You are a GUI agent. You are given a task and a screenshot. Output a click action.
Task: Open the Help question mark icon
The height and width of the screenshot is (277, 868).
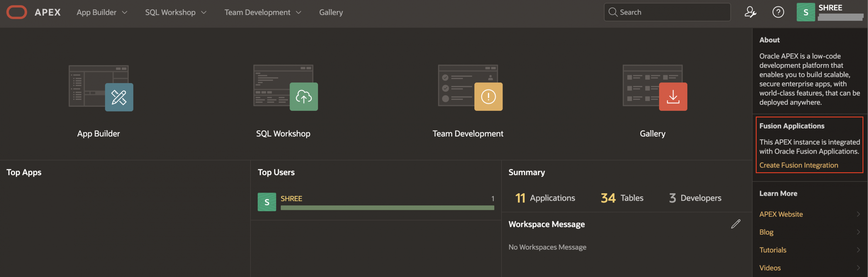coord(778,12)
